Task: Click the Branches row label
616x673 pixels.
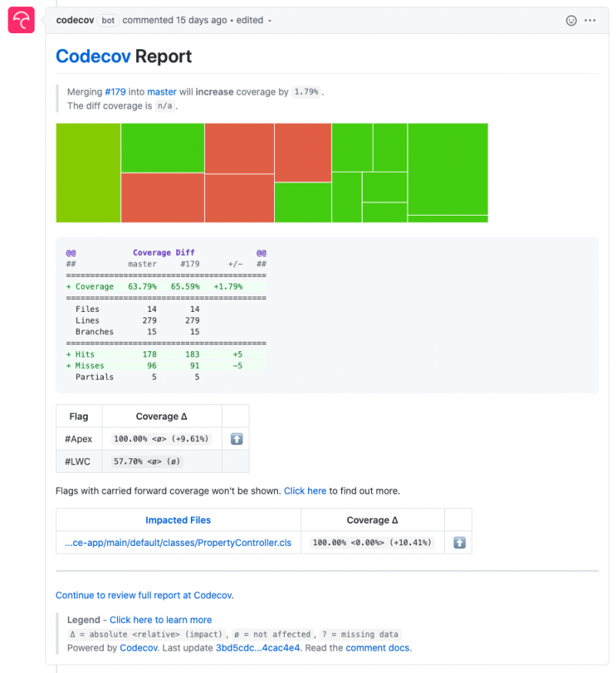Action: click(x=95, y=332)
